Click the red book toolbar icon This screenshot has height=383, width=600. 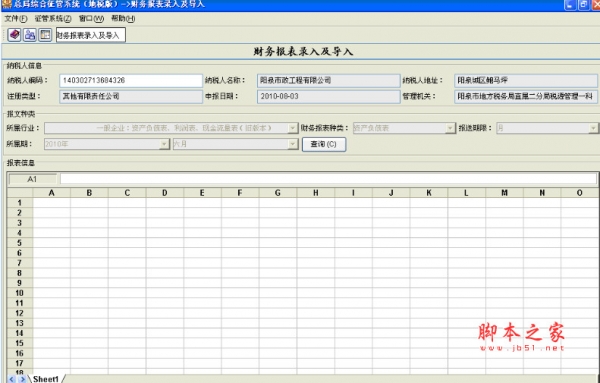tap(15, 35)
